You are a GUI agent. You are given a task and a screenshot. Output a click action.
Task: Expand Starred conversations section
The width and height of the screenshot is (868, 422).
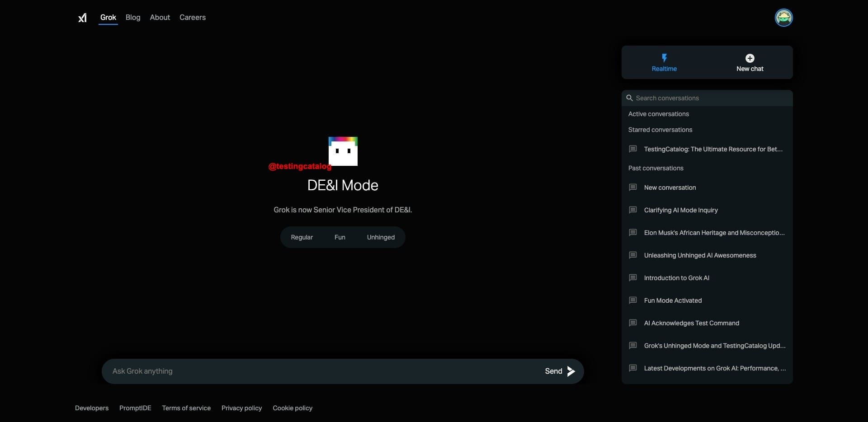pos(660,130)
